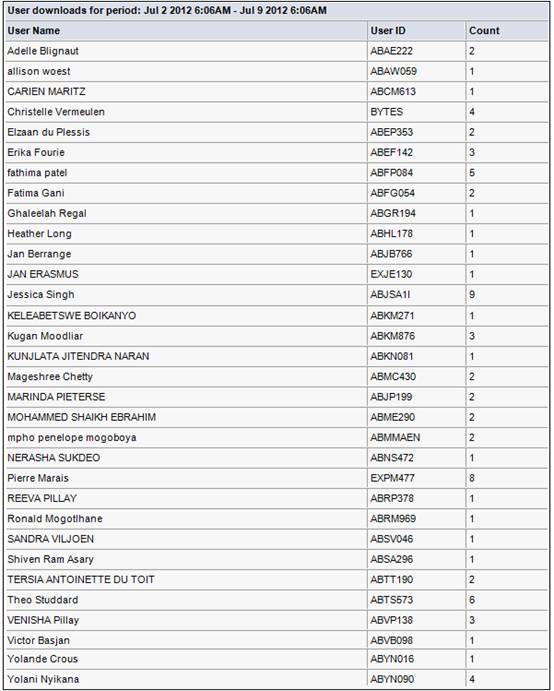
Task: Select the Adelle Blignaut row name
Action: point(43,51)
